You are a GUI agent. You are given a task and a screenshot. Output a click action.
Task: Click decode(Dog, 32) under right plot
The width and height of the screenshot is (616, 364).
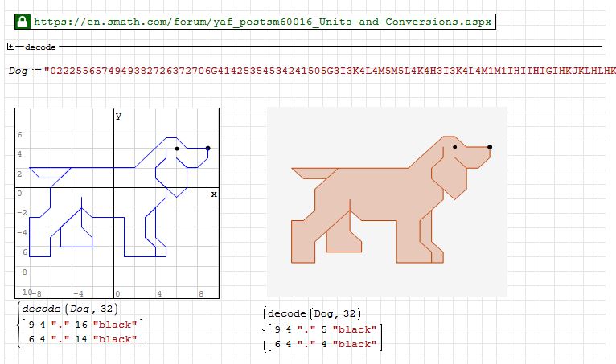pos(314,313)
